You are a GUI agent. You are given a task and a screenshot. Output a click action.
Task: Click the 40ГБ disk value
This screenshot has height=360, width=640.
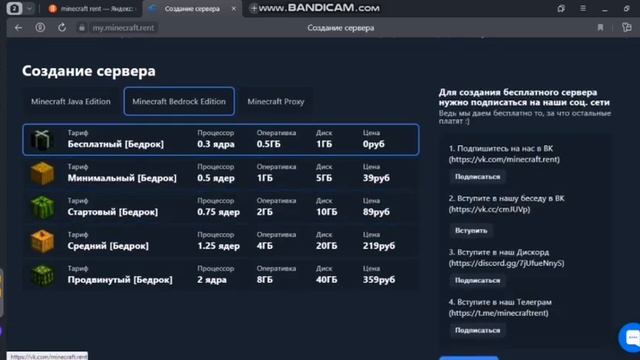327,280
